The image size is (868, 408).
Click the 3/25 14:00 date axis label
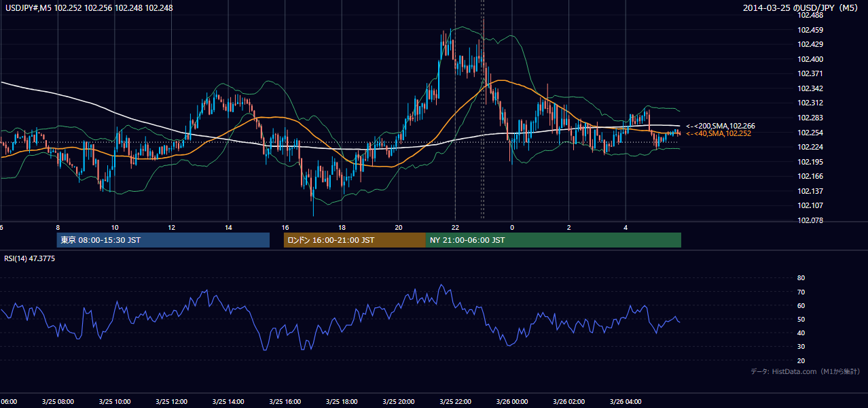228,402
